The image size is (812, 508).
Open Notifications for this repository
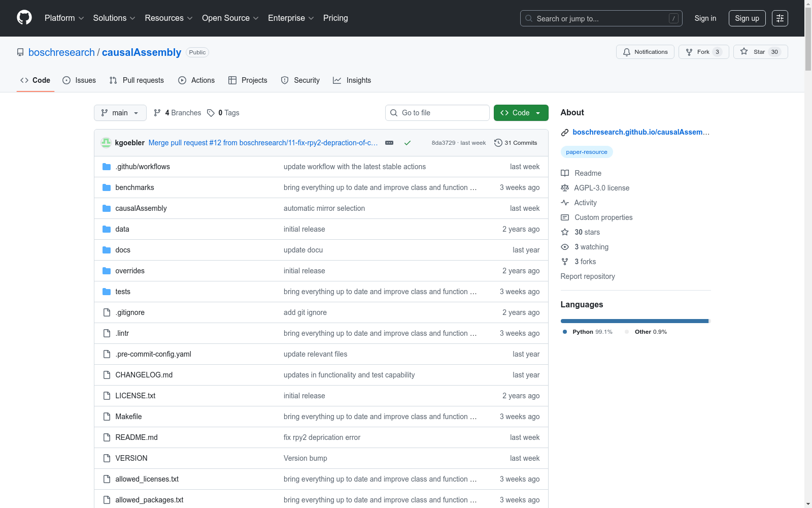pyautogui.click(x=645, y=52)
